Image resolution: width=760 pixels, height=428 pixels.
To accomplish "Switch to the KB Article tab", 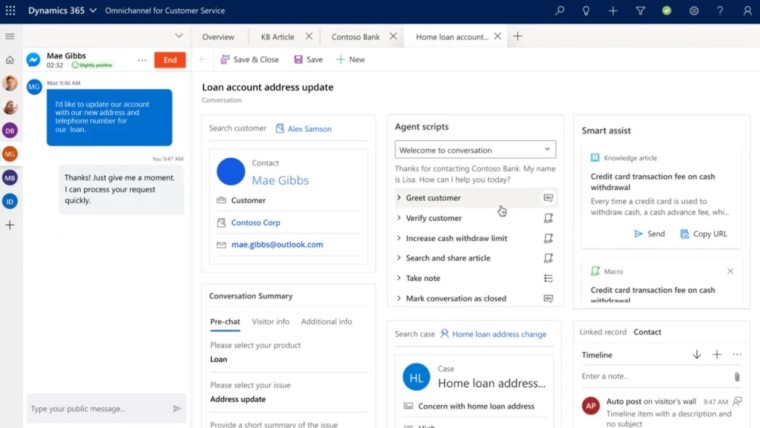I will pos(277,37).
